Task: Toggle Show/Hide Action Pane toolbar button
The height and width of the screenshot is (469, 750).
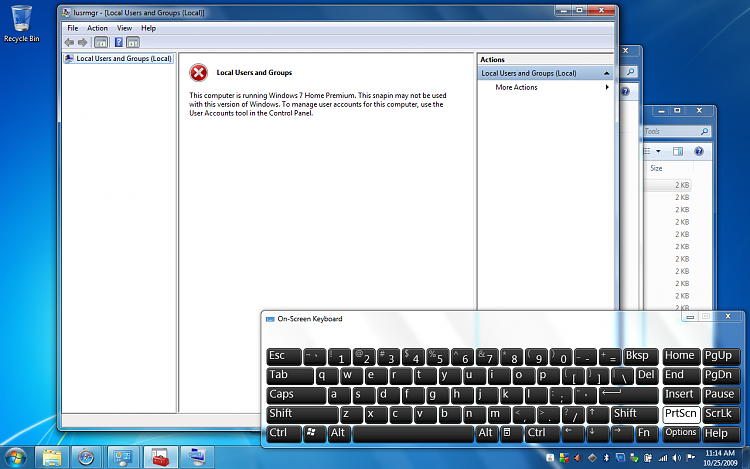Action: (x=133, y=43)
